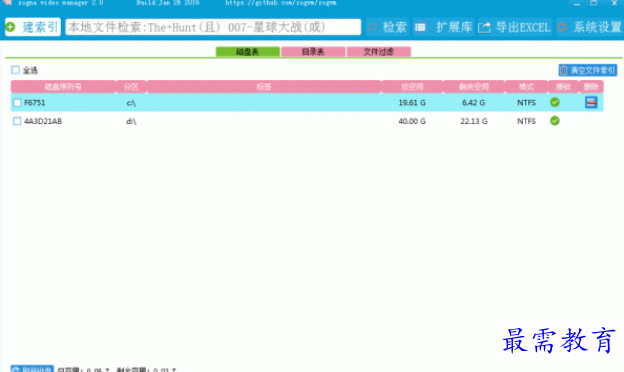
Task: Check the box for disk 4A3D21AB
Action: pos(17,121)
